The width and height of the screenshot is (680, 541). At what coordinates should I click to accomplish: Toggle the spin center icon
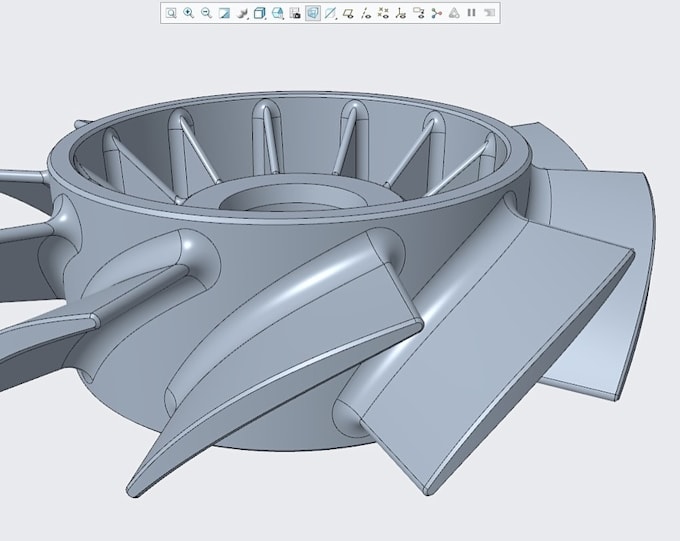point(437,13)
